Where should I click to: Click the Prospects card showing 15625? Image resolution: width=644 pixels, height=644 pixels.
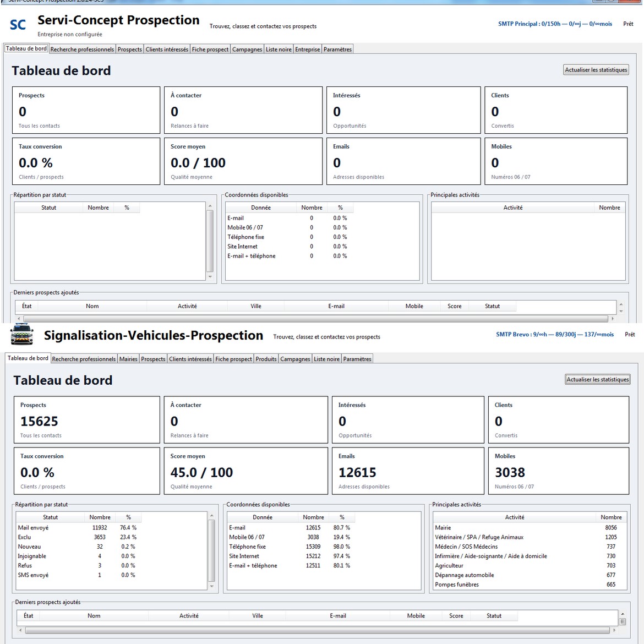[x=86, y=419]
